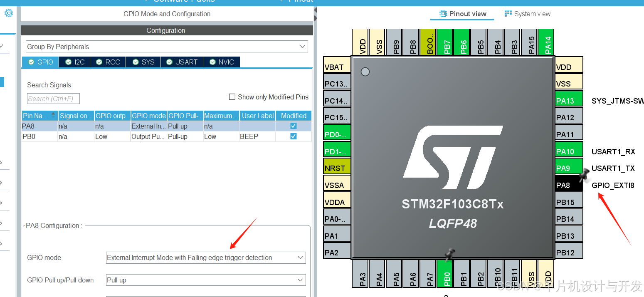Sort by GPIO Pull-up column header
Viewport: 644px width, 297px height.
click(x=185, y=116)
